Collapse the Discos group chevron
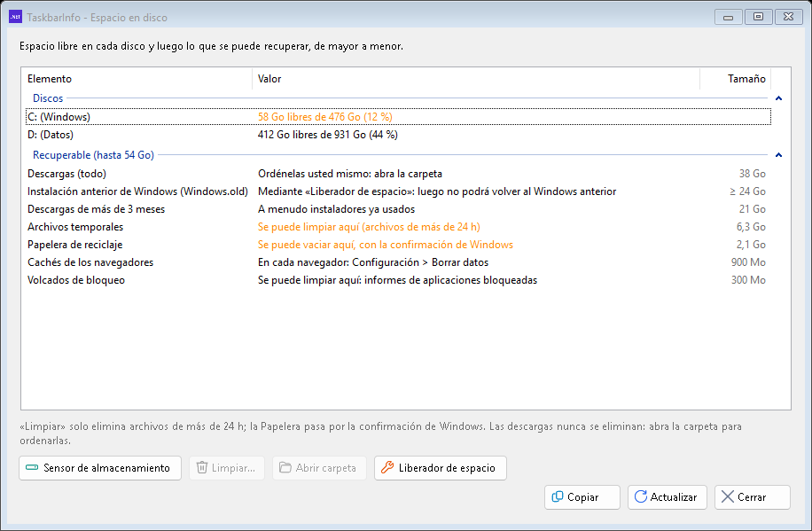 point(778,98)
